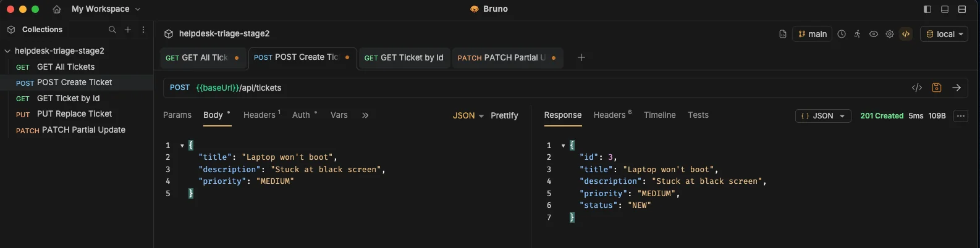Open the main git branch button
The width and height of the screenshot is (980, 248).
click(x=813, y=34)
